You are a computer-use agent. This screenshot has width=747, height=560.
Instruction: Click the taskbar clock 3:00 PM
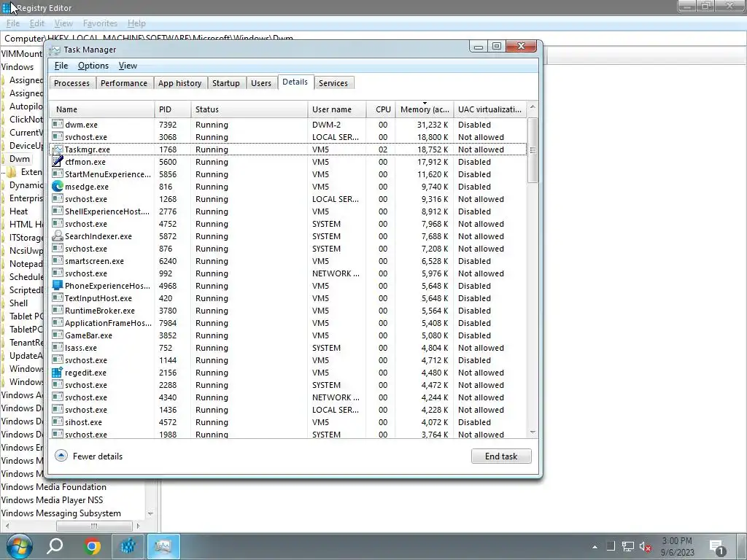[677, 541]
